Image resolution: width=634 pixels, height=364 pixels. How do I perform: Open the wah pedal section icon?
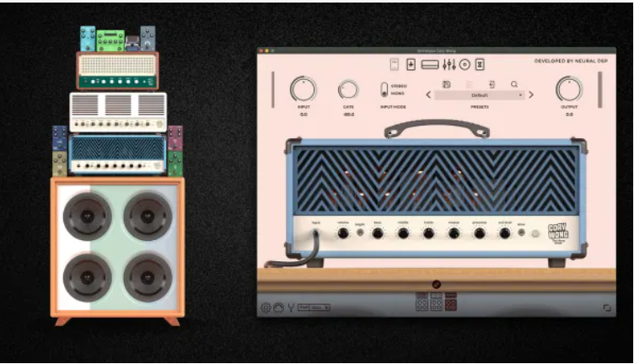(395, 64)
